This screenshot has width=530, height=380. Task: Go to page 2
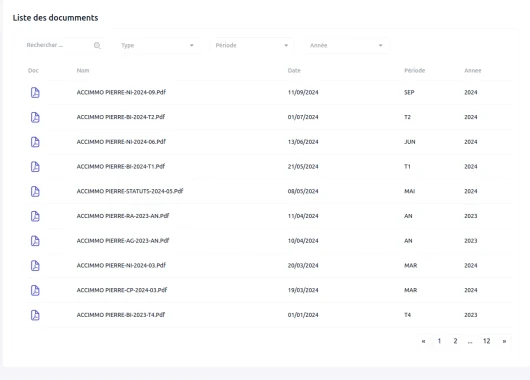coord(455,341)
